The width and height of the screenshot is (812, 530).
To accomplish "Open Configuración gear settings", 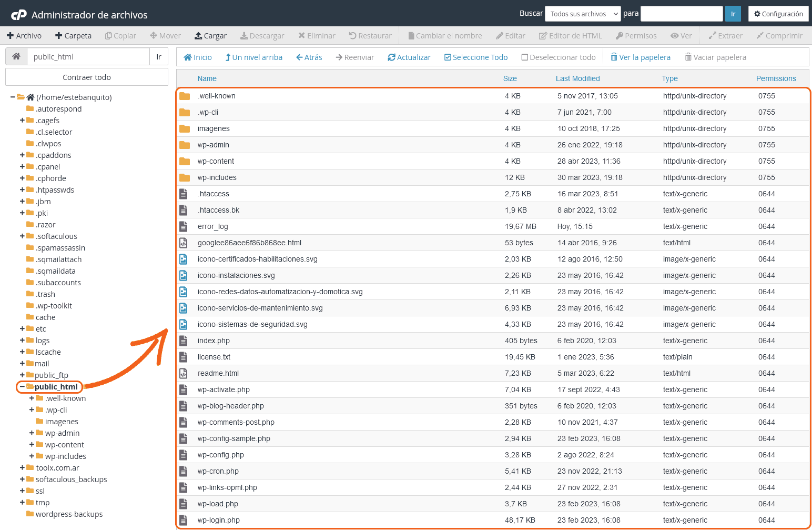I will tap(778, 14).
